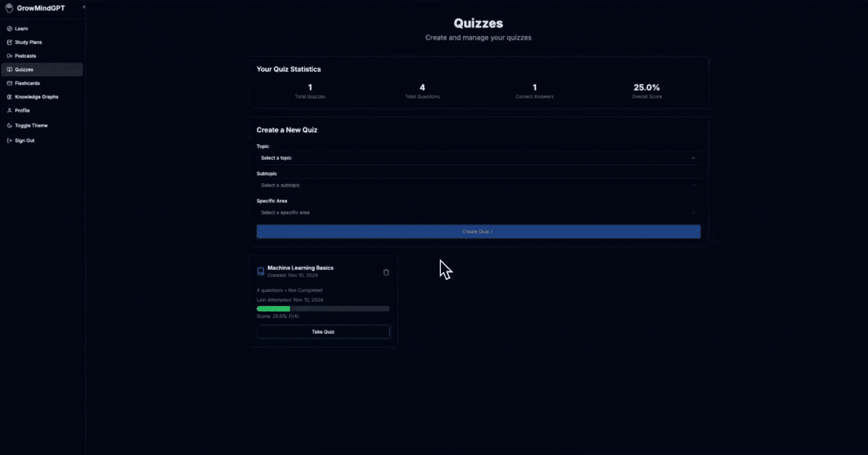Image resolution: width=868 pixels, height=455 pixels.
Task: Open the Profile page from the sidebar
Action: [42, 110]
